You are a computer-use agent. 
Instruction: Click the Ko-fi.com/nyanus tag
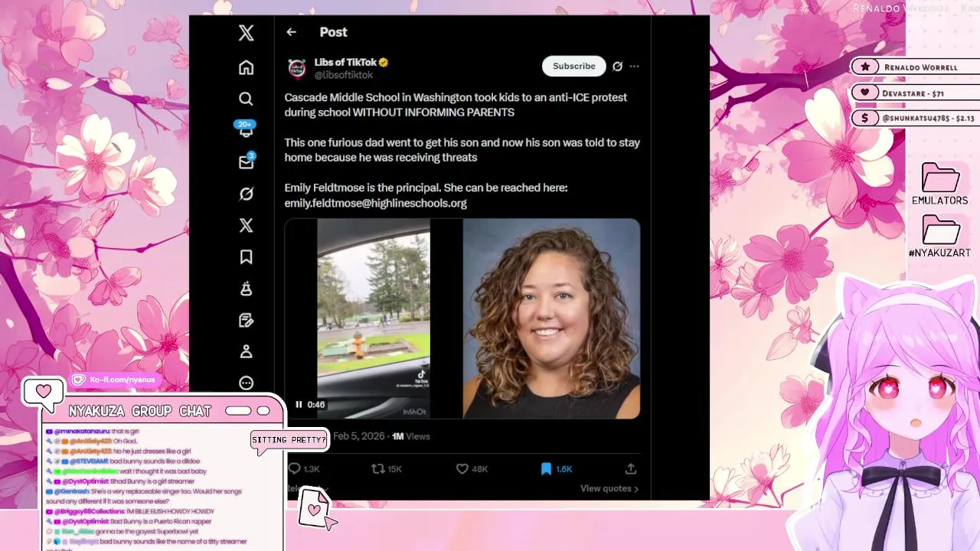[x=117, y=380]
